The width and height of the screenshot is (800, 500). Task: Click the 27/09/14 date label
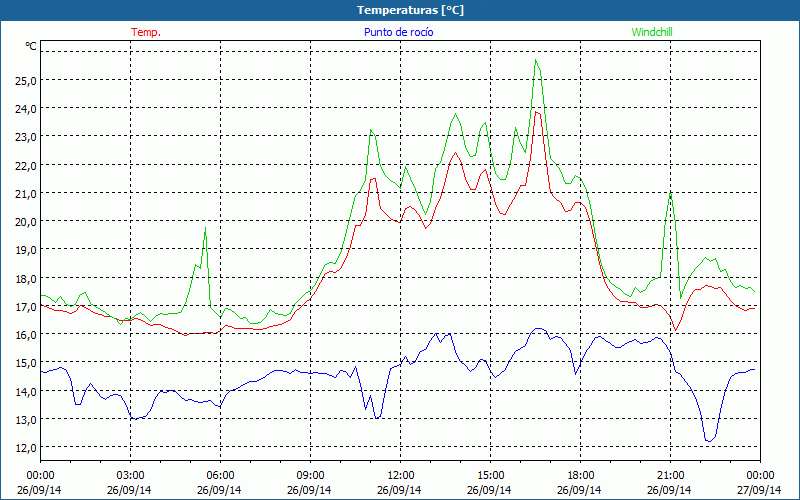tap(759, 490)
